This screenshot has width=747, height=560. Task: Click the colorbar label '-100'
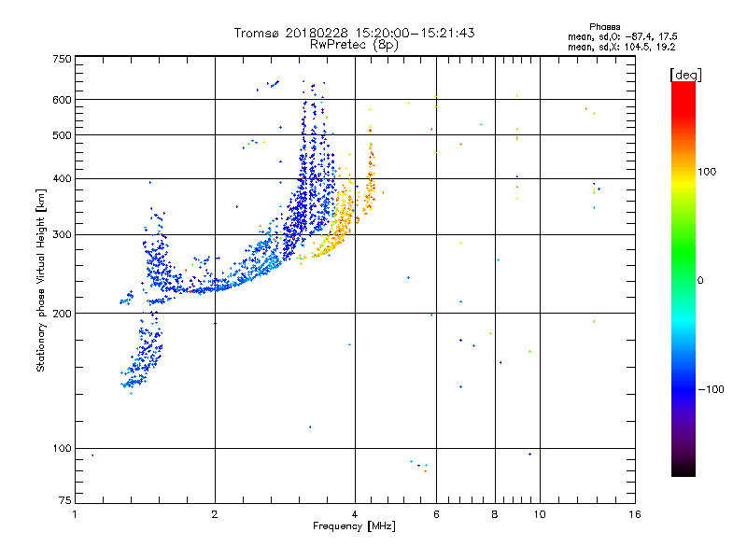(711, 389)
